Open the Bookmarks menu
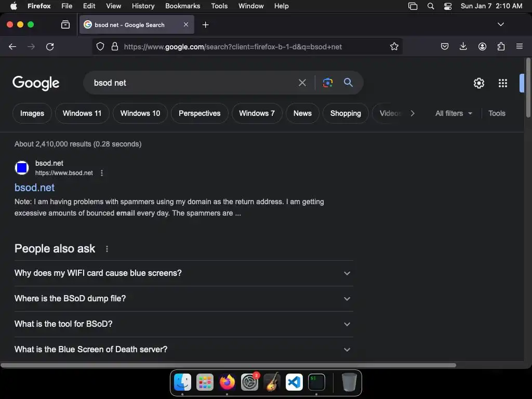 tap(182, 6)
